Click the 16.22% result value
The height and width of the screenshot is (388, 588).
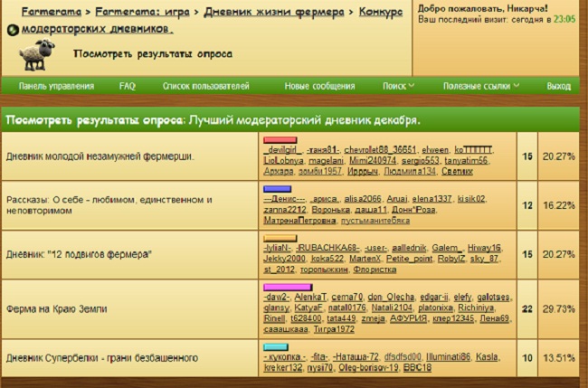pyautogui.click(x=559, y=205)
